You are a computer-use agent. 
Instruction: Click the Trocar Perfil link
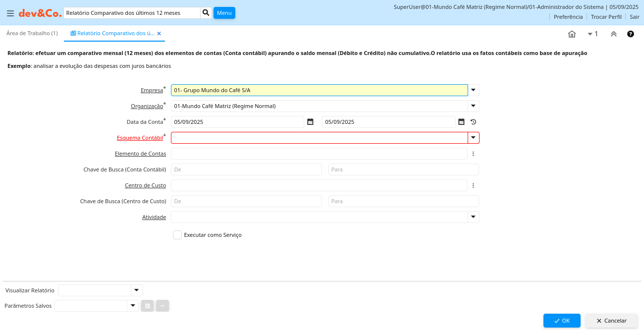coord(606,17)
